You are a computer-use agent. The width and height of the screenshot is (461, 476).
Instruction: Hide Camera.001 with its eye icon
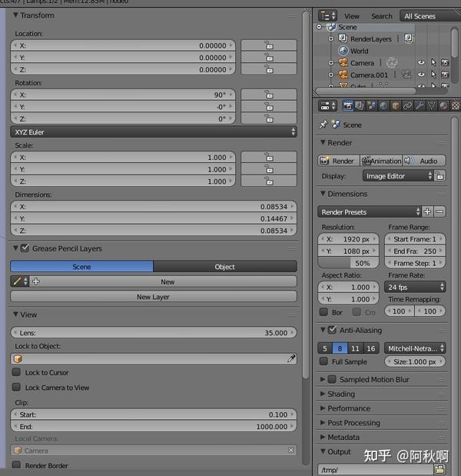(421, 75)
